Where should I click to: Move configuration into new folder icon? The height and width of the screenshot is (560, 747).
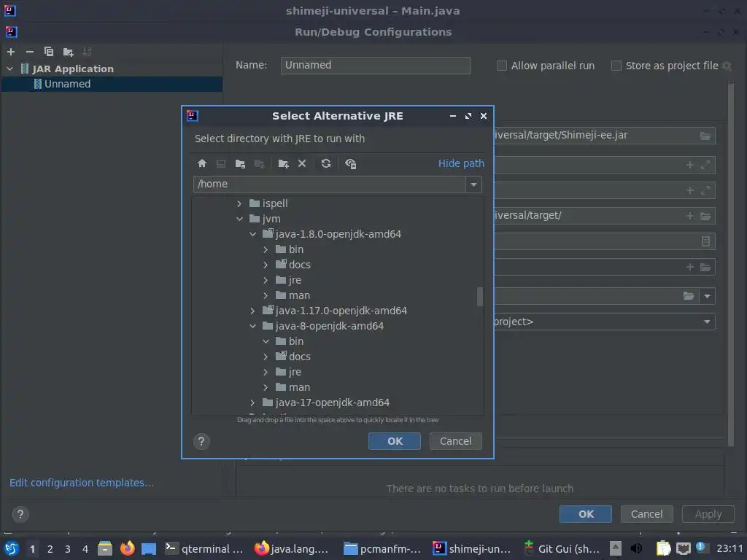[68, 52]
